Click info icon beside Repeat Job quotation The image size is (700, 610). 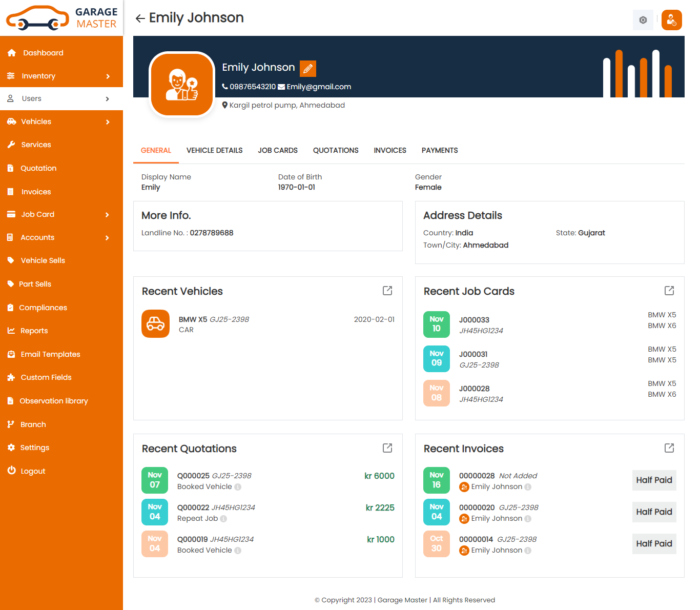[x=223, y=519]
